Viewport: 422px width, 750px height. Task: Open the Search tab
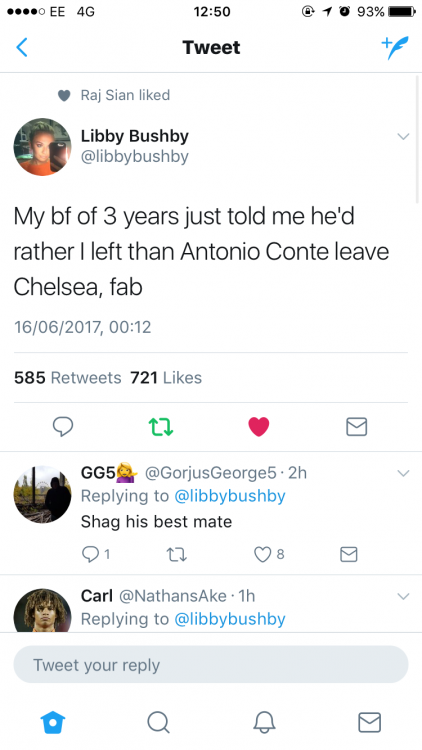(x=158, y=722)
